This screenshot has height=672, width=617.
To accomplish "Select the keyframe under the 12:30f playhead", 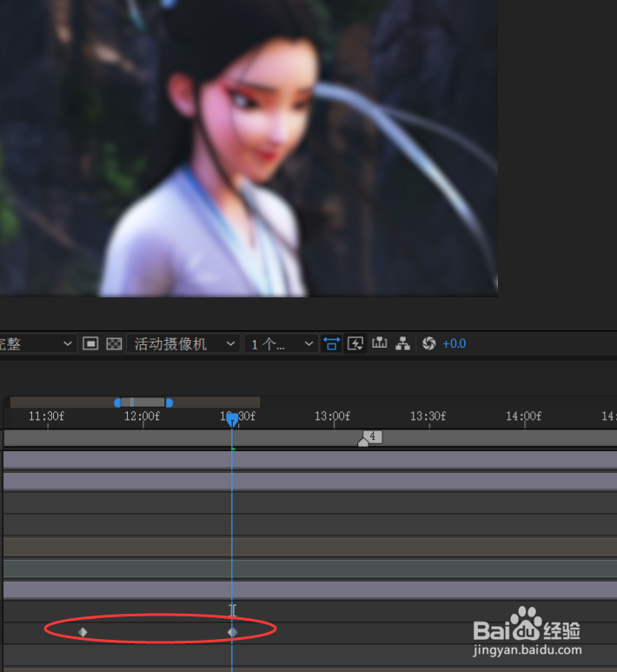I will pyautogui.click(x=232, y=632).
